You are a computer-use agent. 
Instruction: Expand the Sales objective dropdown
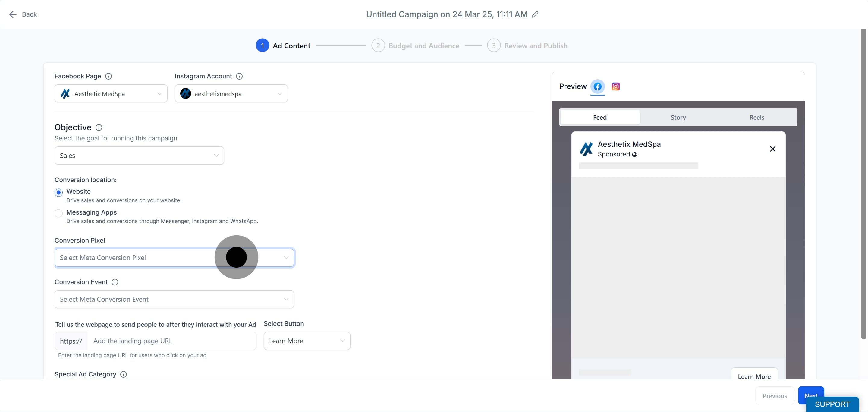139,156
